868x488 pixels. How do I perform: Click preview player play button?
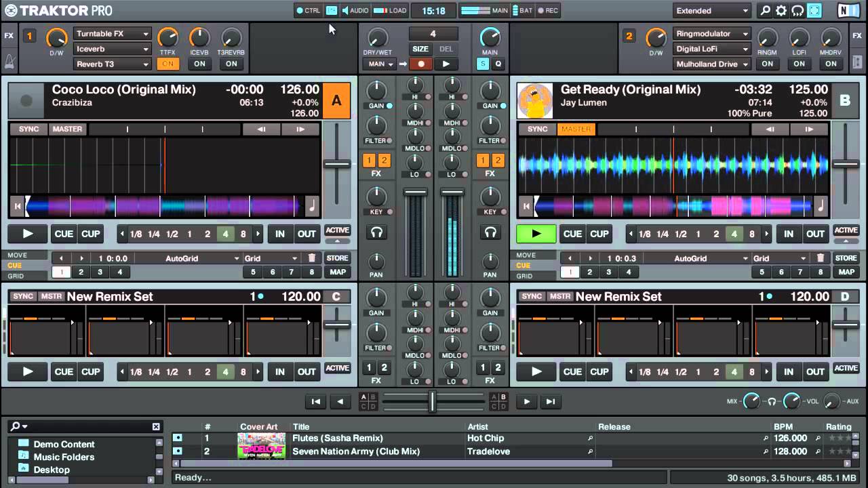[526, 401]
